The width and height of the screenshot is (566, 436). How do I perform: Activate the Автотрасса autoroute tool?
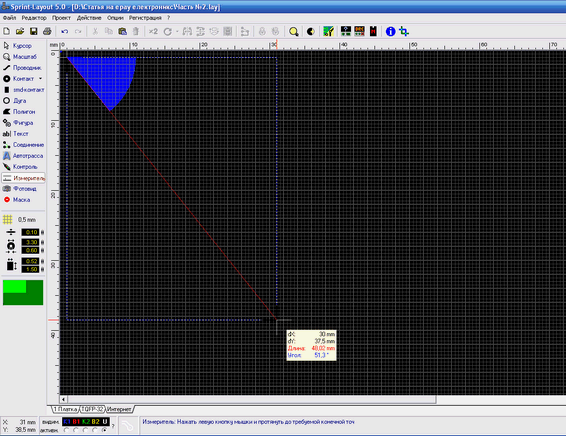point(23,156)
